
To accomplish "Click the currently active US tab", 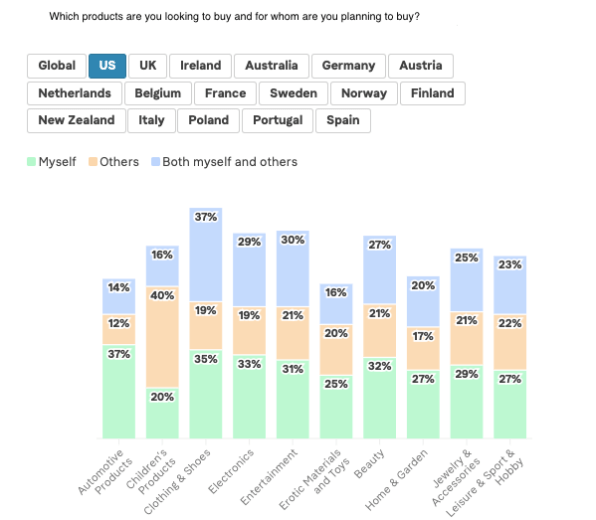I will tap(107, 66).
